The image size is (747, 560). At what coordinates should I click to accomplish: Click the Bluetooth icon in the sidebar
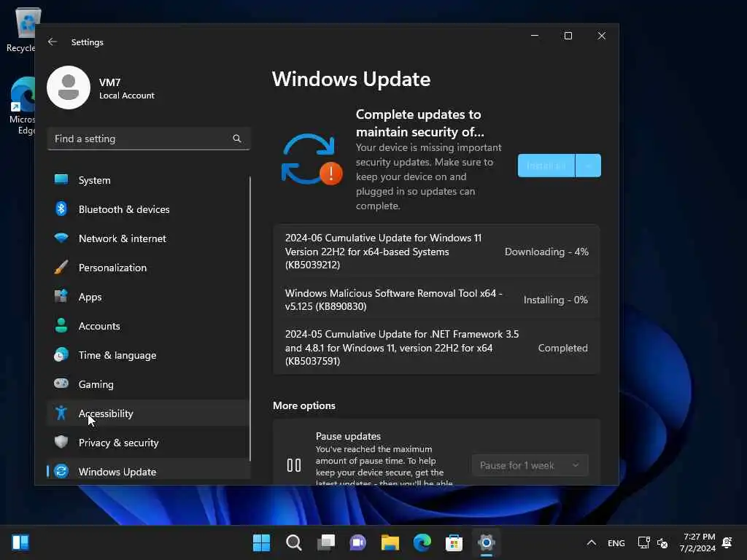pyautogui.click(x=61, y=209)
